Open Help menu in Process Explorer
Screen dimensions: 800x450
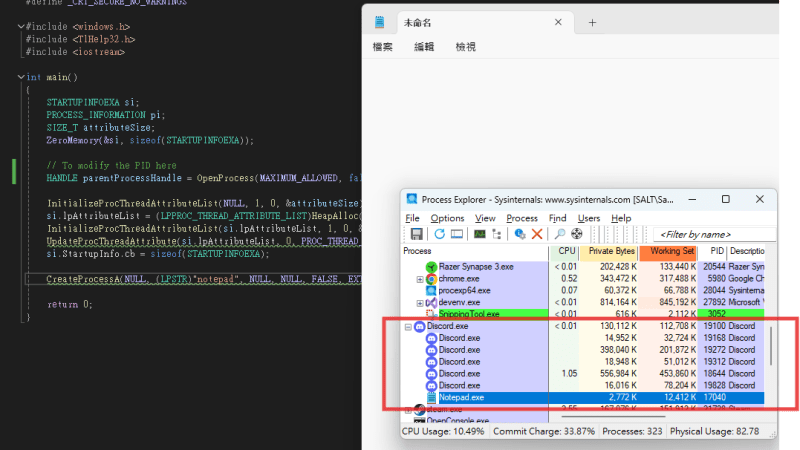621,218
